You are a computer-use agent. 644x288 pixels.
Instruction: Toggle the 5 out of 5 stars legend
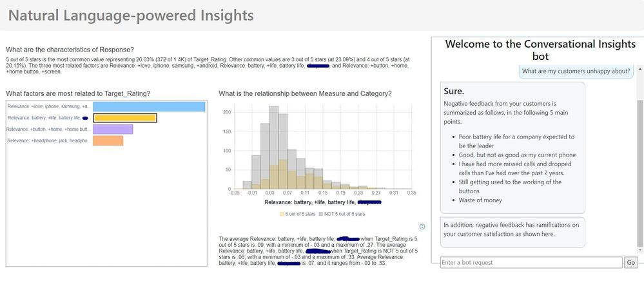coord(297,214)
